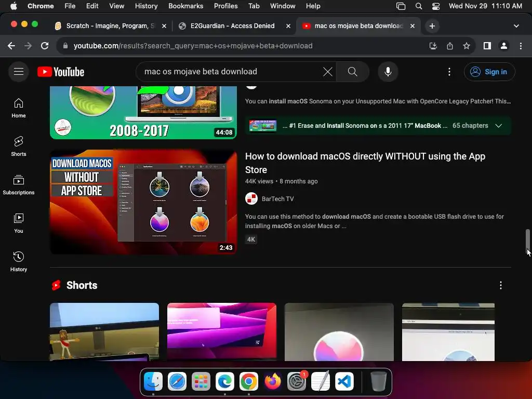The width and height of the screenshot is (532, 399).
Task: Open Launchpad from the Dock
Action: [201, 381]
